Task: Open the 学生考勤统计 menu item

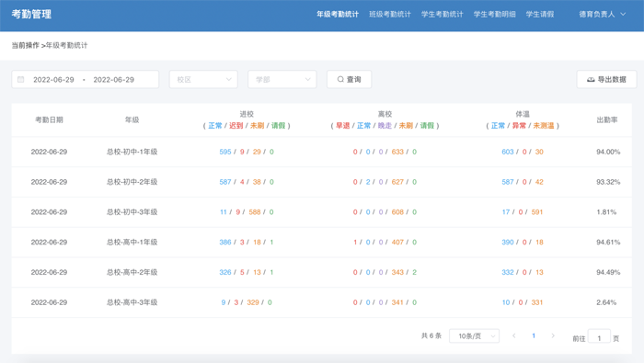Action: [x=442, y=15]
